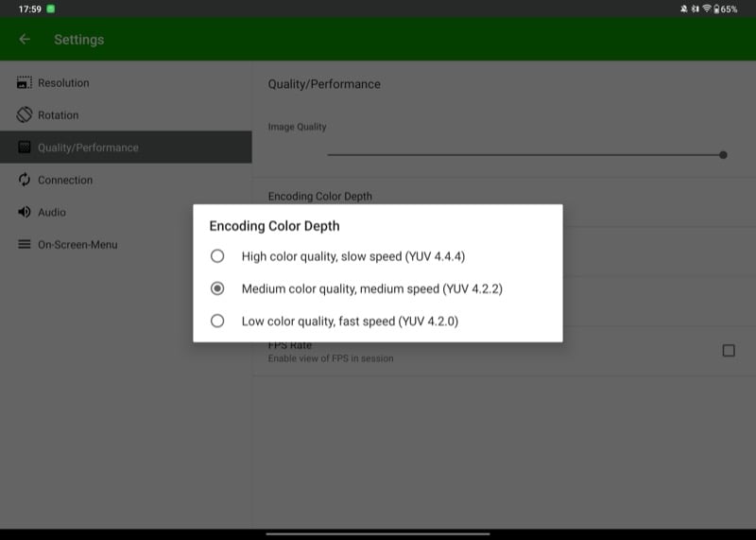The height and width of the screenshot is (540, 756).
Task: Tap the muted notifications bell icon
Action: pyautogui.click(x=683, y=9)
